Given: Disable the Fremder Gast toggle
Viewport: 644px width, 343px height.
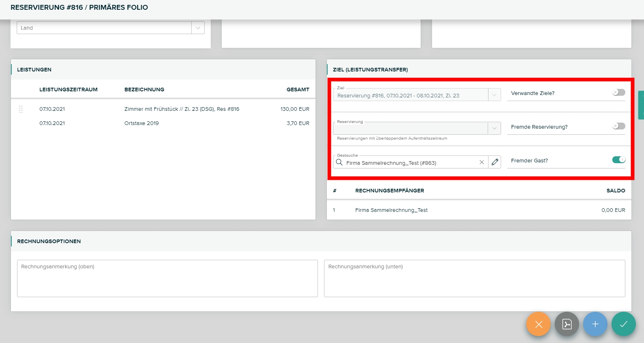Looking at the screenshot, I should 618,160.
